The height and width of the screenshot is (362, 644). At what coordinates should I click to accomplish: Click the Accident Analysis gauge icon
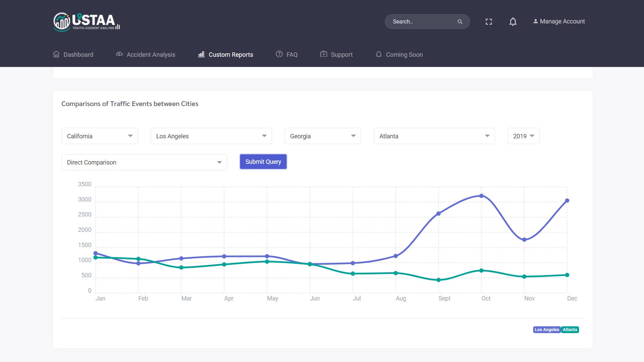[x=119, y=54]
